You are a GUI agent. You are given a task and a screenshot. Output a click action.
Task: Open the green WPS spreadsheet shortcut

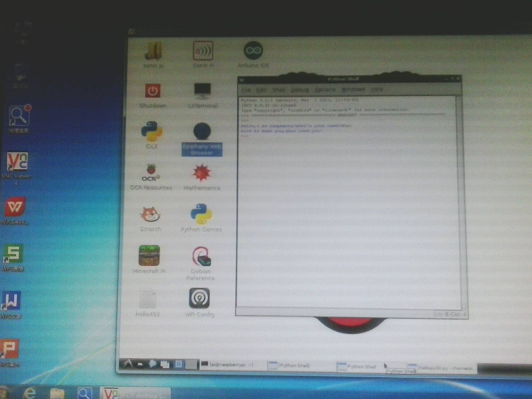point(13,254)
